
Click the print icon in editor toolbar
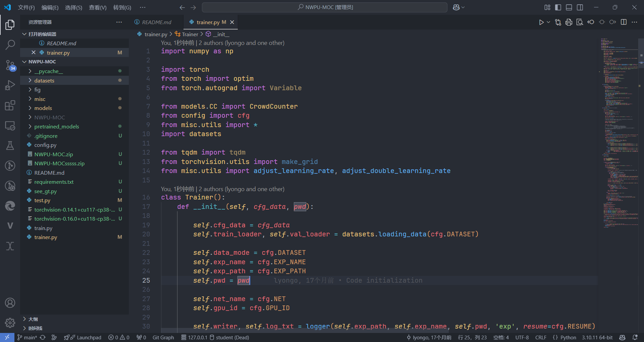[x=569, y=22]
